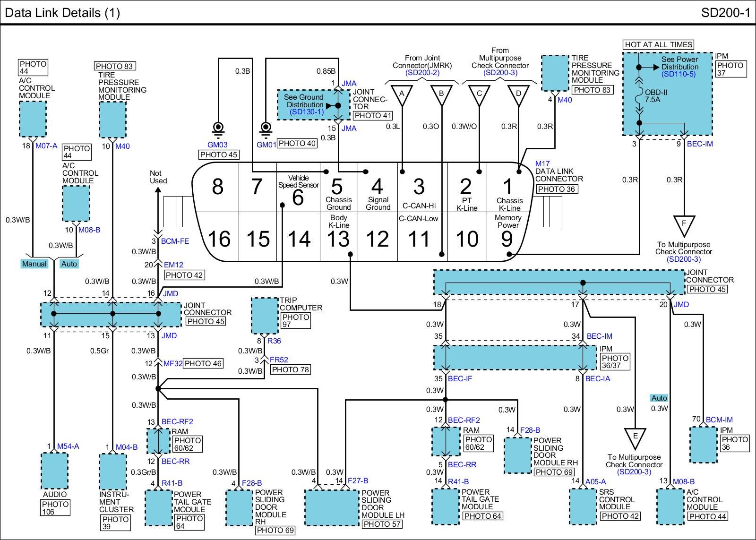Follow the SD200-3 link below the F triangle

point(683,259)
